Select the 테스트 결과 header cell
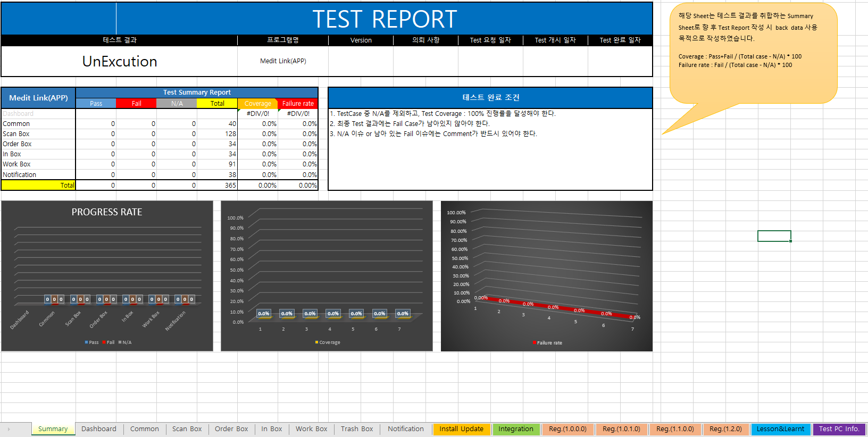Viewport: 868px width, 437px height. pos(120,40)
